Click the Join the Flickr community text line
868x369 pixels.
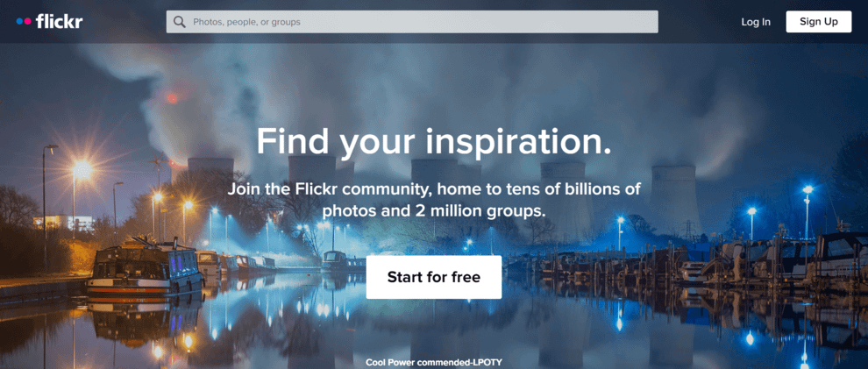tap(434, 189)
